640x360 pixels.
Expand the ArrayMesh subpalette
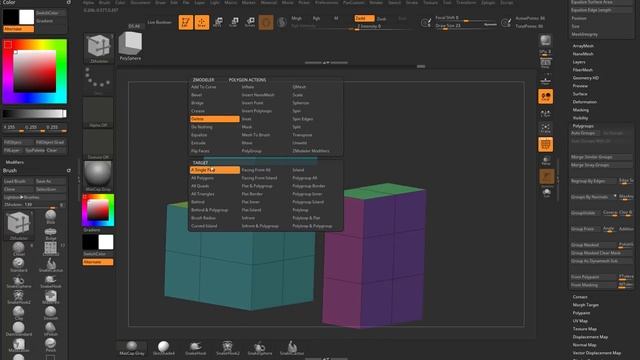tap(583, 46)
